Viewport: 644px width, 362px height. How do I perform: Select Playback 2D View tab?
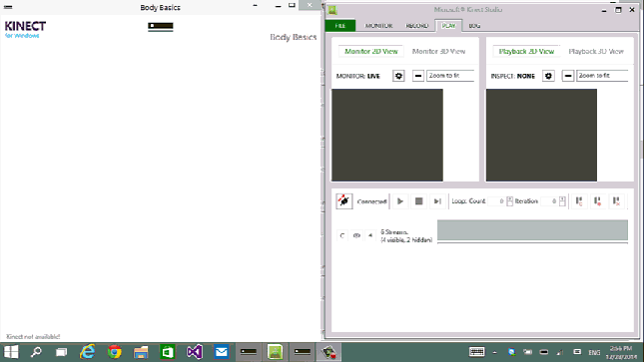pyautogui.click(x=526, y=51)
